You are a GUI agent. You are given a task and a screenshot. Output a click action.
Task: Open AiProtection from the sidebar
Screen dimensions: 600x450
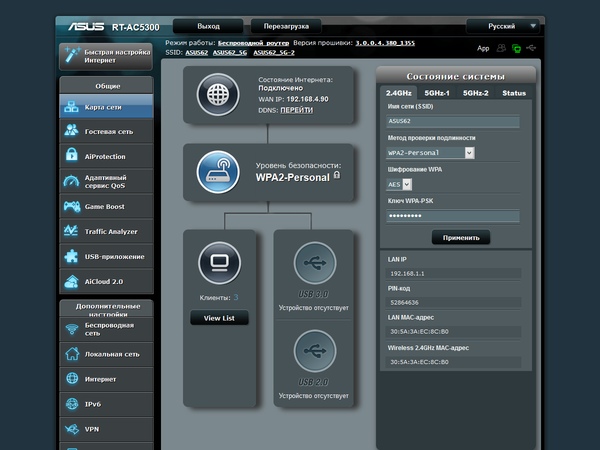tap(106, 156)
